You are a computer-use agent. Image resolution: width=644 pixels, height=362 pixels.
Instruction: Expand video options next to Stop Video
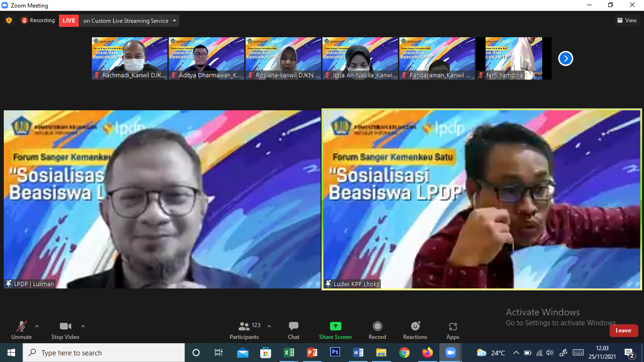pos(83,326)
